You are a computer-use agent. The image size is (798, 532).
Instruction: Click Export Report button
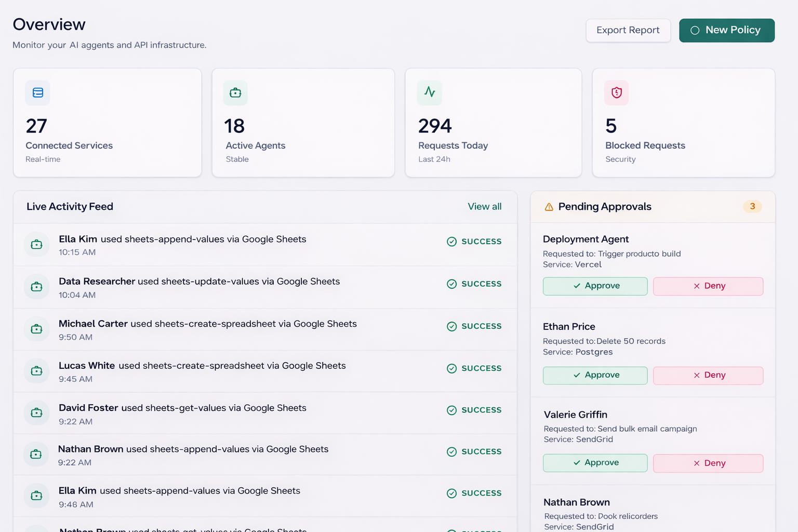[628, 31]
